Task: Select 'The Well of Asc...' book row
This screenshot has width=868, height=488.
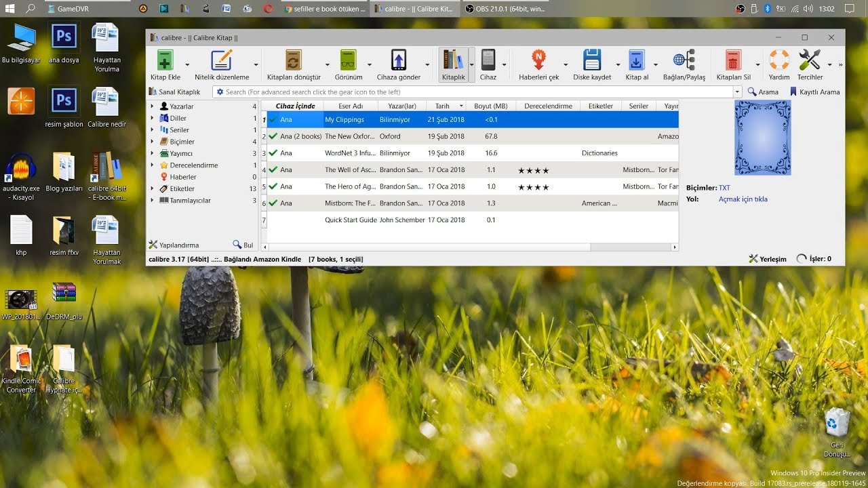Action: click(469, 169)
